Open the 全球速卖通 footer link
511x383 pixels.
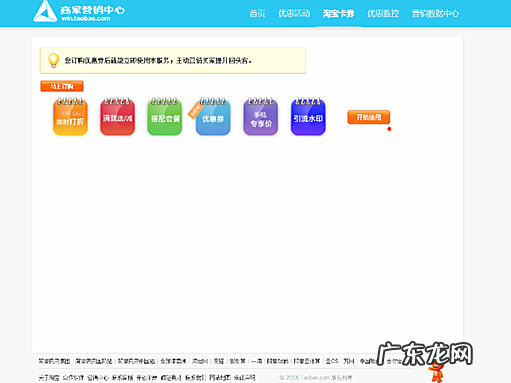click(173, 361)
